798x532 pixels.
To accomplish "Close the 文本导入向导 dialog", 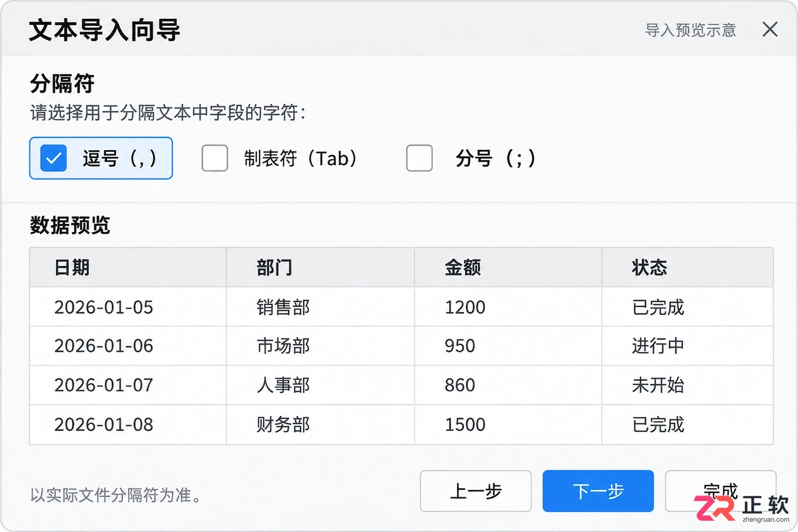I will click(x=770, y=29).
